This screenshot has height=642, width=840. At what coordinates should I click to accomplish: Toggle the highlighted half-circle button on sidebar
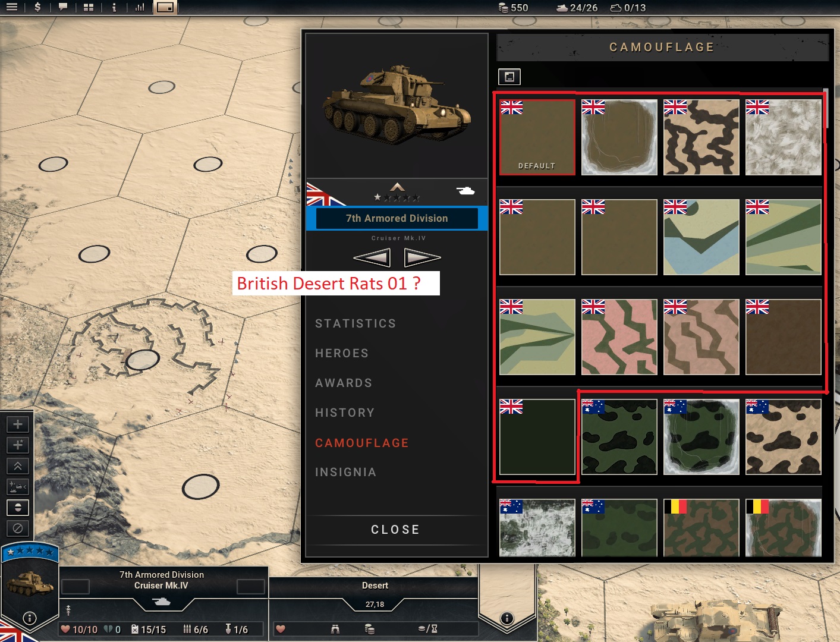18,508
